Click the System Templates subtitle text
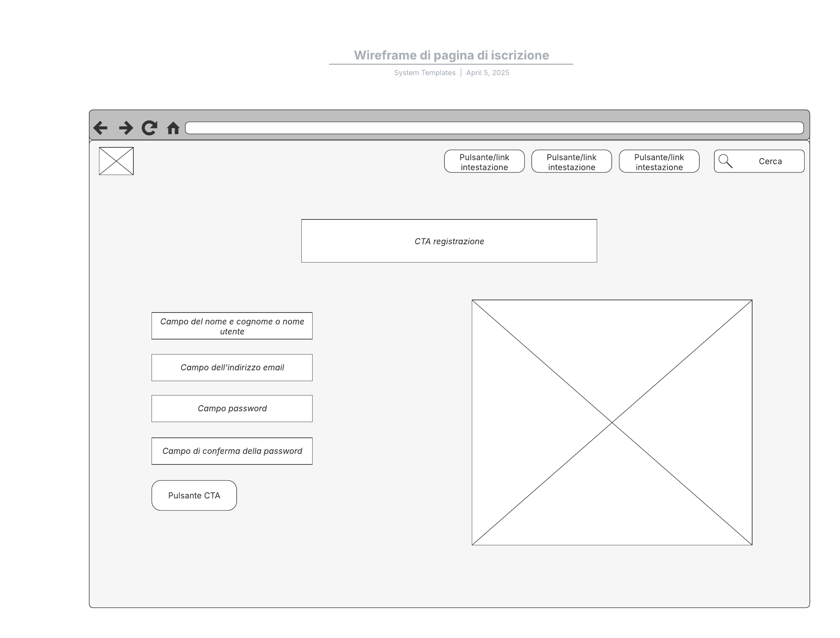840x638 pixels. 425,72
